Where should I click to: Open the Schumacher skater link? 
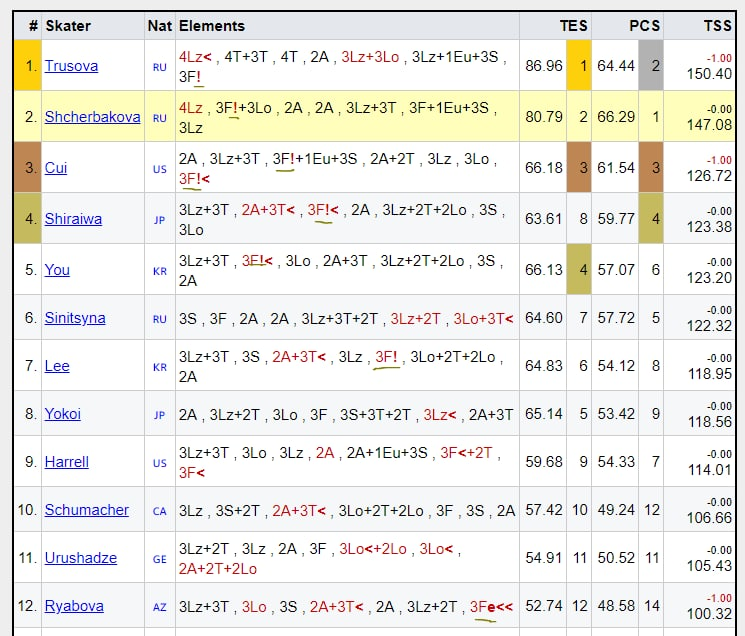(x=86, y=510)
